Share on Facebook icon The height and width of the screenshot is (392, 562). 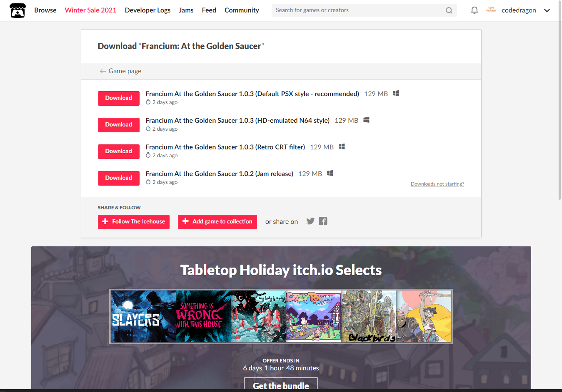(x=323, y=221)
